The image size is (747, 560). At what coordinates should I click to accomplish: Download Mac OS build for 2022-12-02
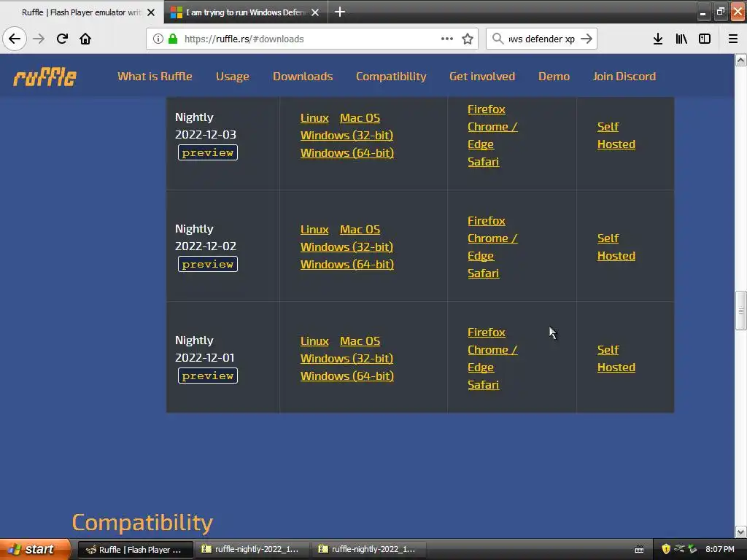point(360,229)
